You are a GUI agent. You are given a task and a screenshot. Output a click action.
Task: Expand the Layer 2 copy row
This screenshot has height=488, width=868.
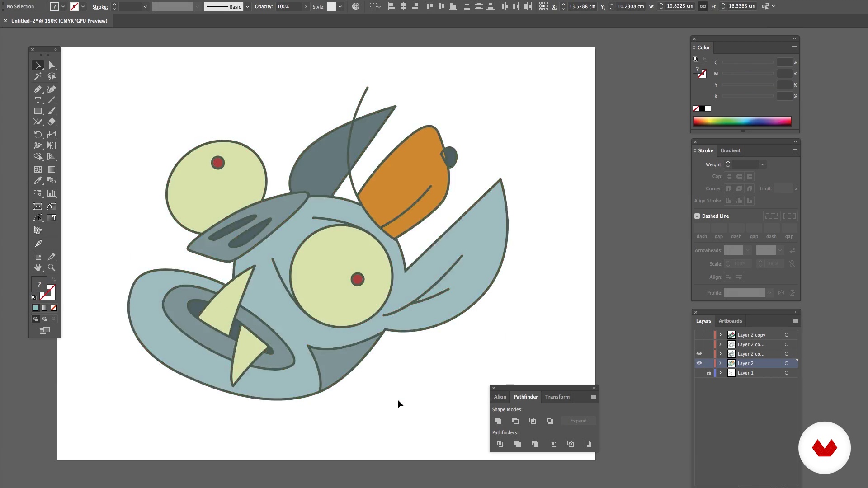721,335
